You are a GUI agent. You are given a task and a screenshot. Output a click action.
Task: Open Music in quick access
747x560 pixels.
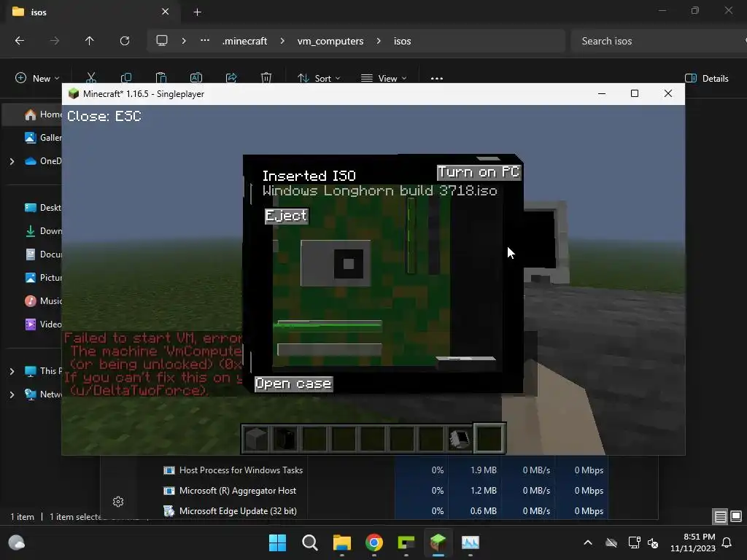tap(43, 301)
